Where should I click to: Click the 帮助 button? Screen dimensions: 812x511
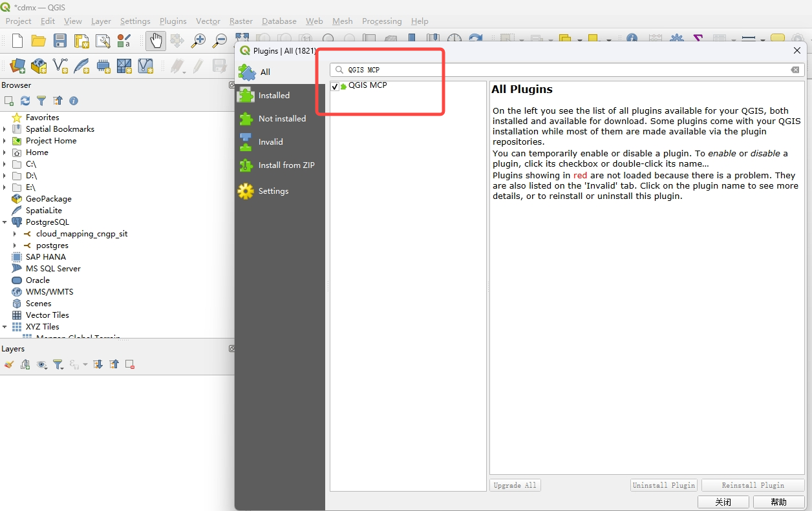click(779, 502)
